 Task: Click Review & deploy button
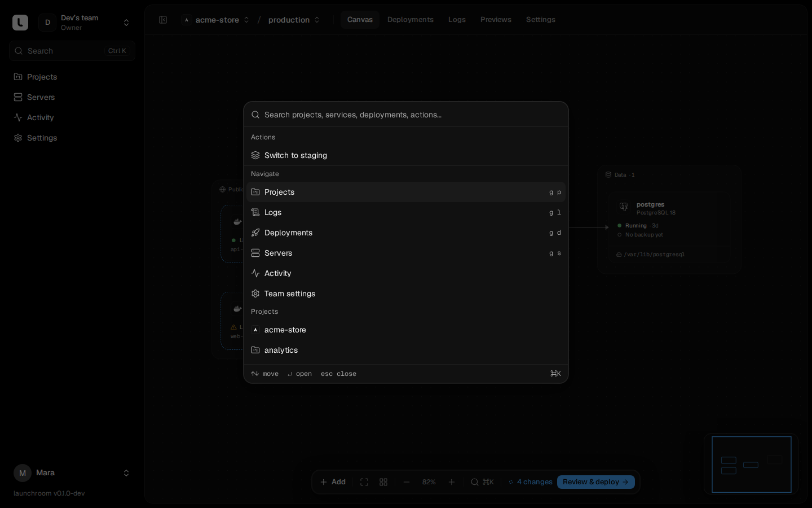[596, 482]
